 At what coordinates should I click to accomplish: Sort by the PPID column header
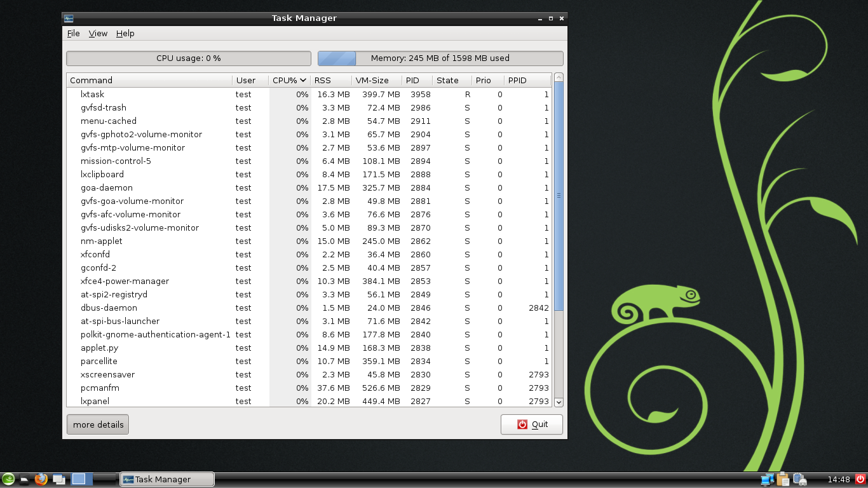(x=527, y=80)
